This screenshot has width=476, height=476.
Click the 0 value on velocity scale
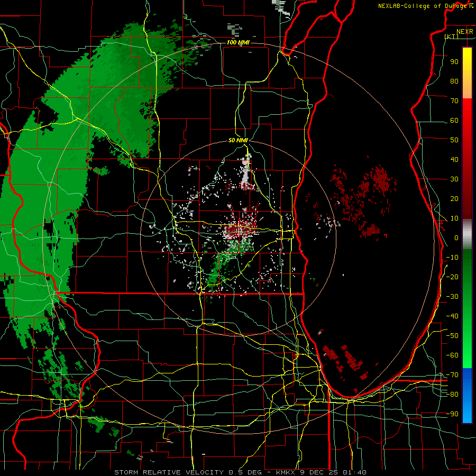456,237
